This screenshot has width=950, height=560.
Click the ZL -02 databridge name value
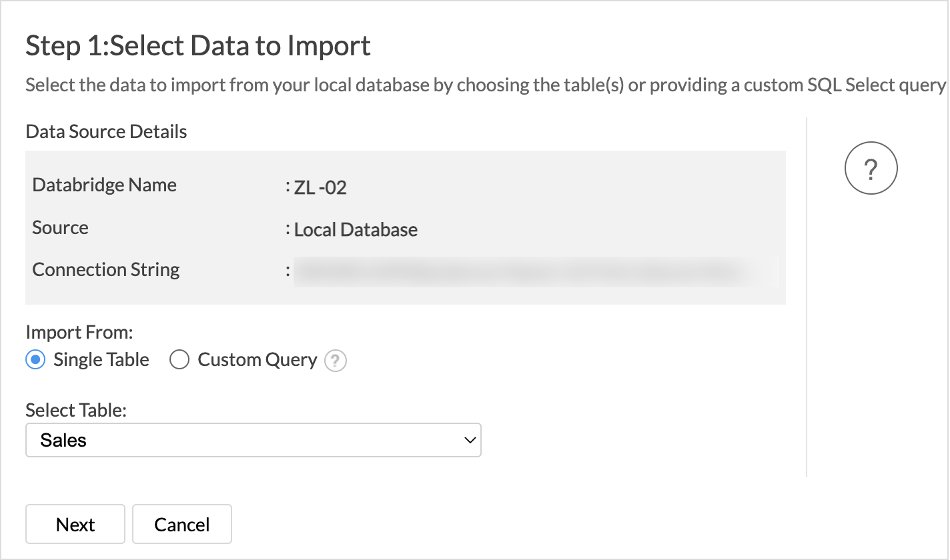click(320, 188)
